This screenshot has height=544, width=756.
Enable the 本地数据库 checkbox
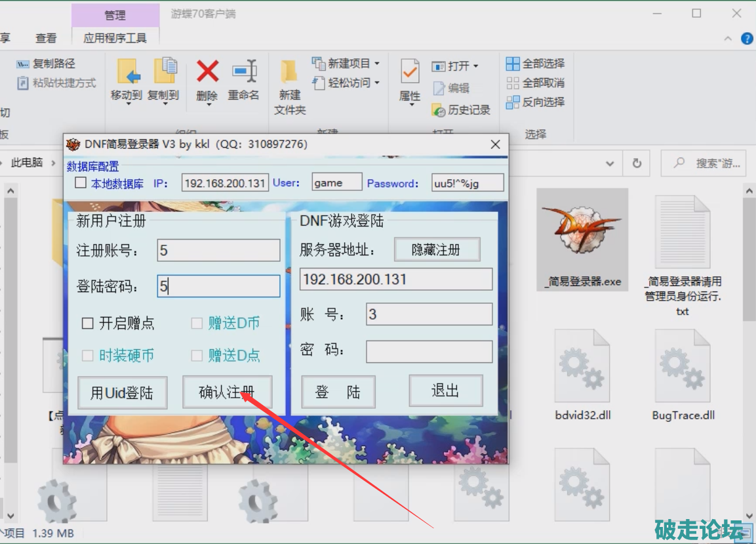(x=81, y=183)
